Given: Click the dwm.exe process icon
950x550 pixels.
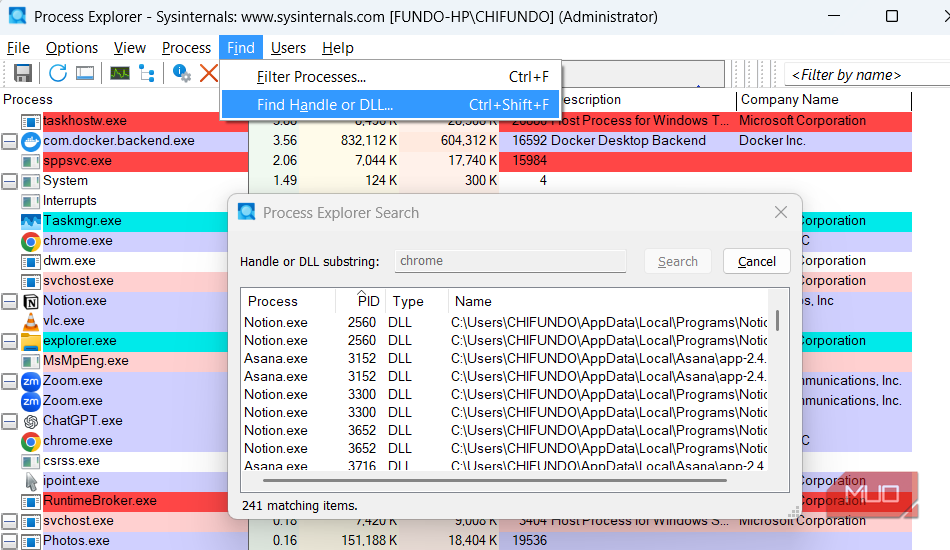Looking at the screenshot, I should click(30, 261).
